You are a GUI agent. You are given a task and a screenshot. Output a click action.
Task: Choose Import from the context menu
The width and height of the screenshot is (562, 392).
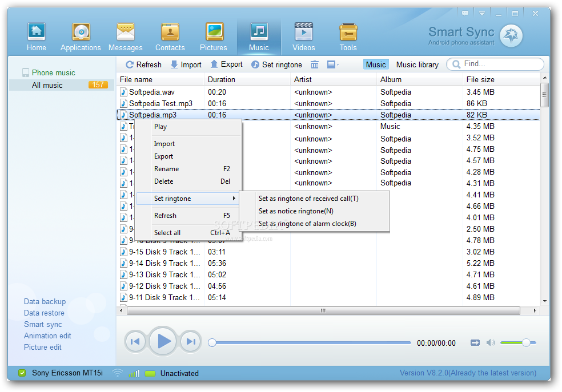(x=189, y=144)
